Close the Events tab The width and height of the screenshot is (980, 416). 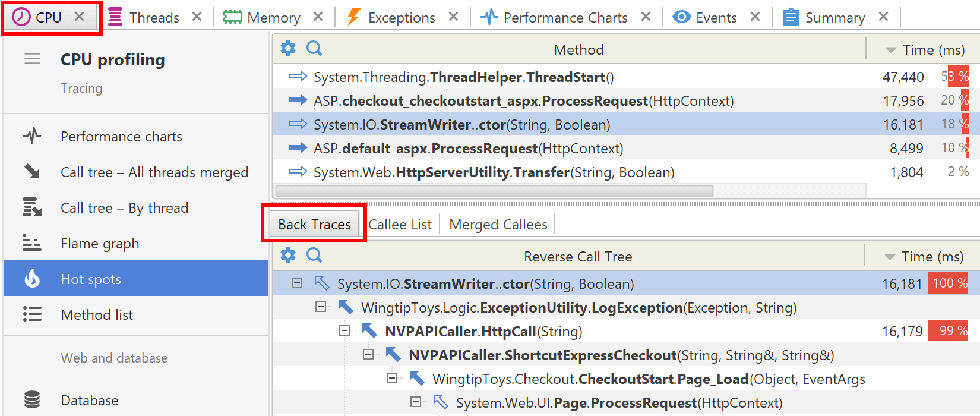coord(755,17)
